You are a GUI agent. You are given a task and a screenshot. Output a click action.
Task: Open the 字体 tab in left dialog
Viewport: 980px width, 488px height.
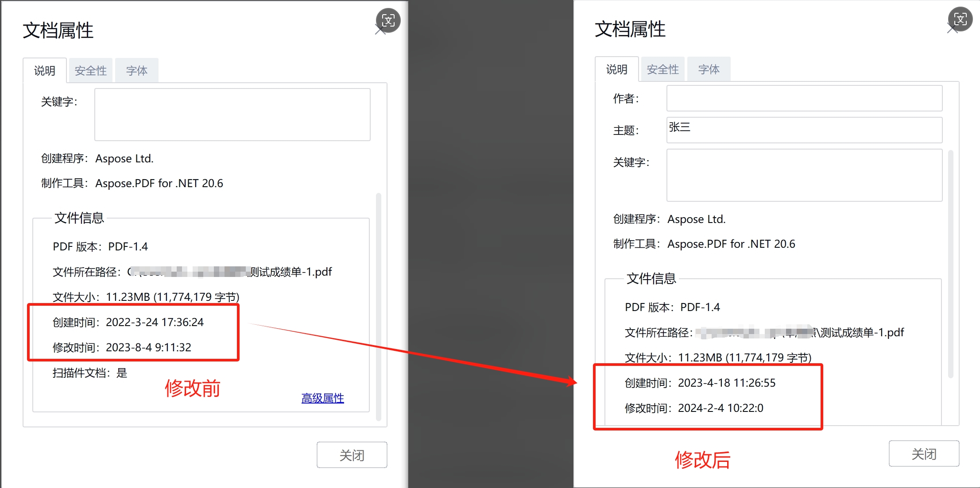136,71
